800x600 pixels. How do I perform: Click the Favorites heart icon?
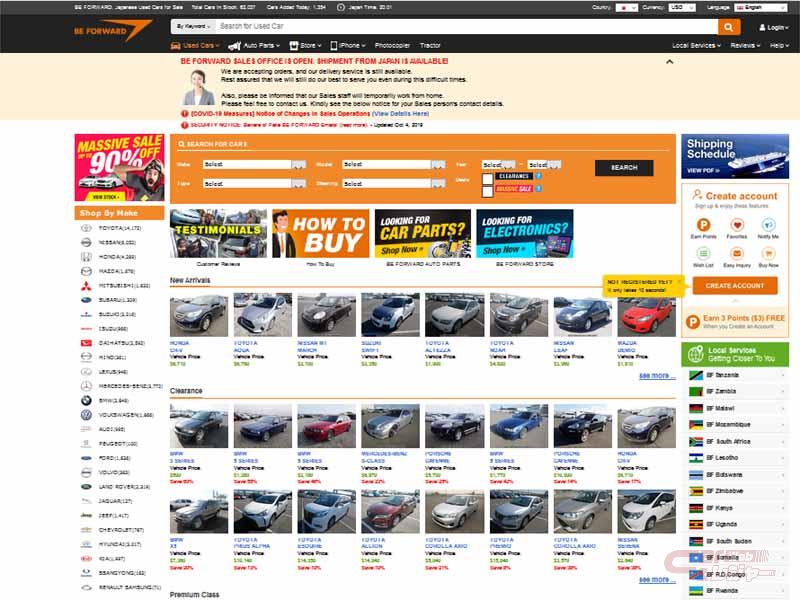pyautogui.click(x=736, y=226)
